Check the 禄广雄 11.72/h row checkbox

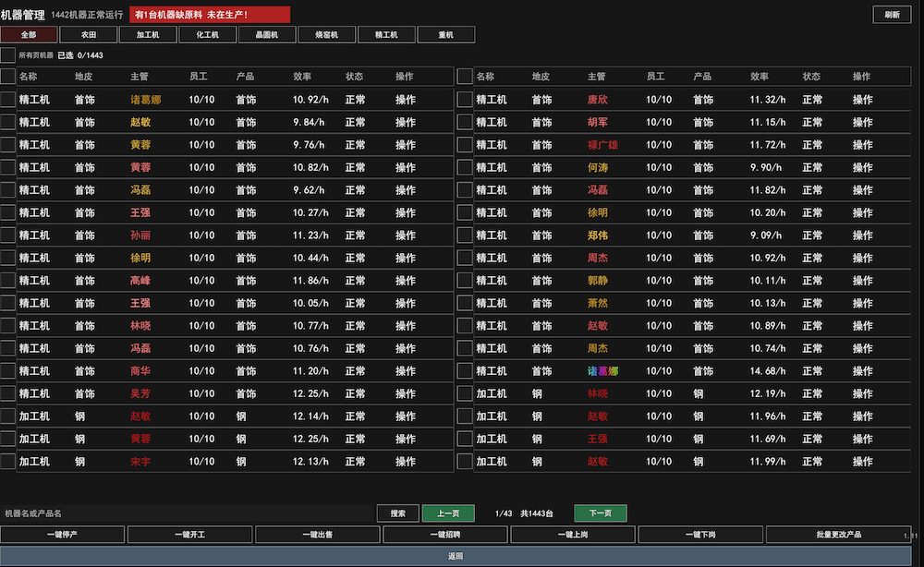point(465,145)
